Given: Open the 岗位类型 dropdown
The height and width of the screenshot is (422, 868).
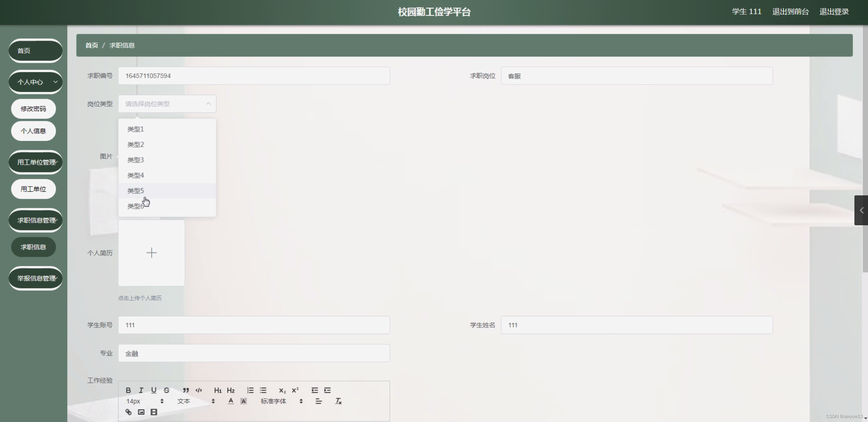Looking at the screenshot, I should [167, 104].
